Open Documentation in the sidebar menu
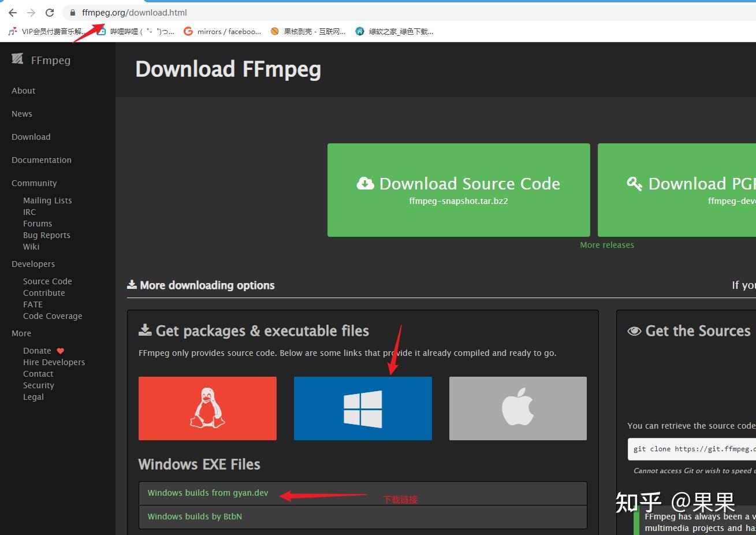The height and width of the screenshot is (535, 756). coord(42,160)
